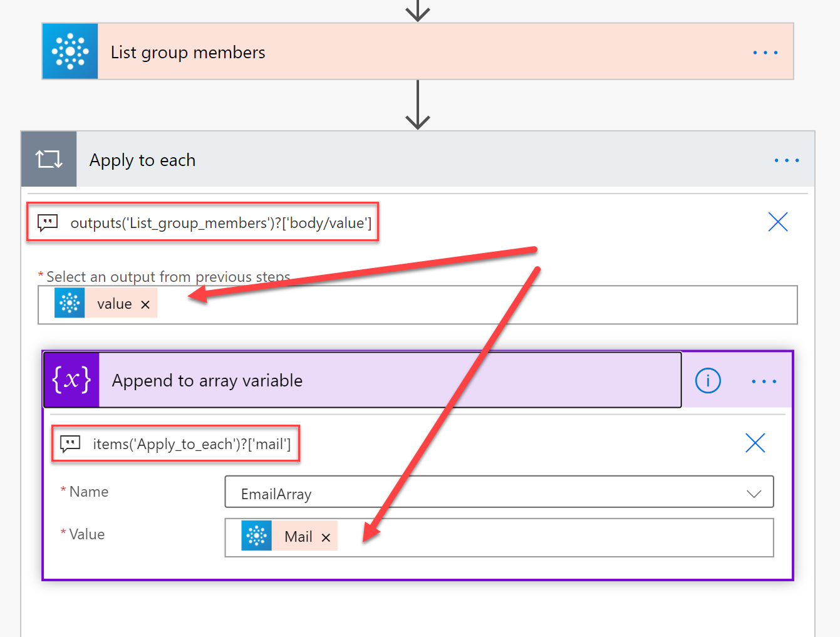Dismiss the items Apply_to_each mail expression peek
This screenshot has height=637, width=840.
pos(755,443)
